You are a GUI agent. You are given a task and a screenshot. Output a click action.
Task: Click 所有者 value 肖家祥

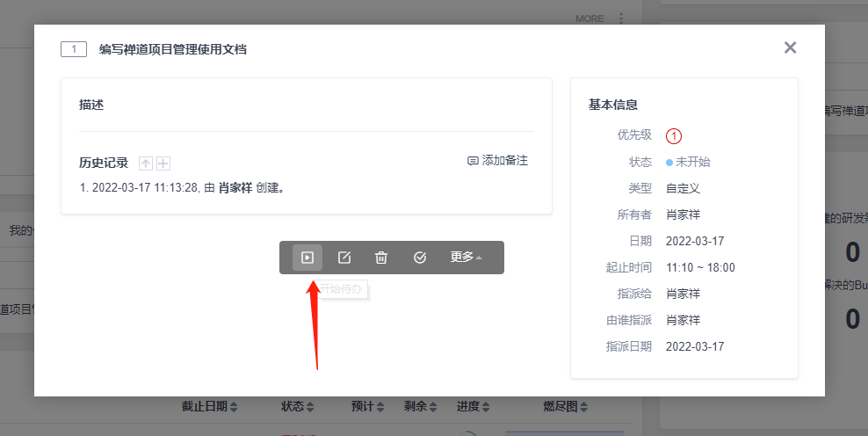[x=684, y=215]
